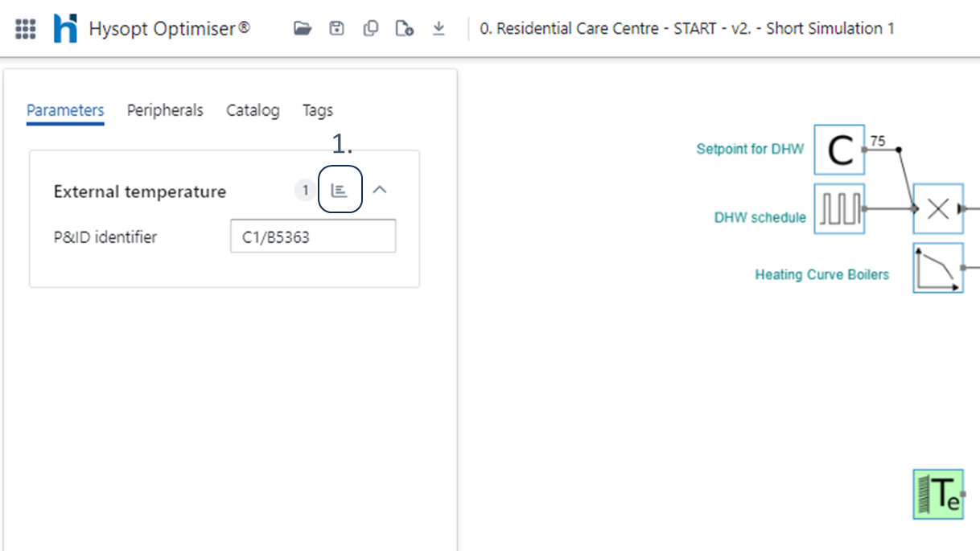Open project using the folder icon

(x=303, y=29)
